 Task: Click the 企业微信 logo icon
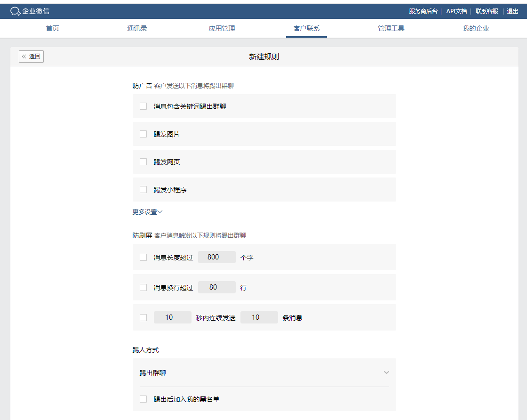tap(16, 11)
